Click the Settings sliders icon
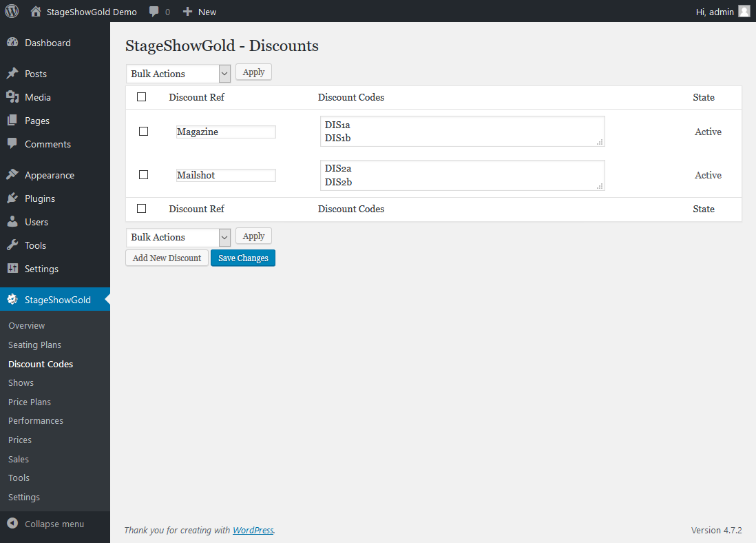Screen dimensions: 756x543 tap(12, 268)
